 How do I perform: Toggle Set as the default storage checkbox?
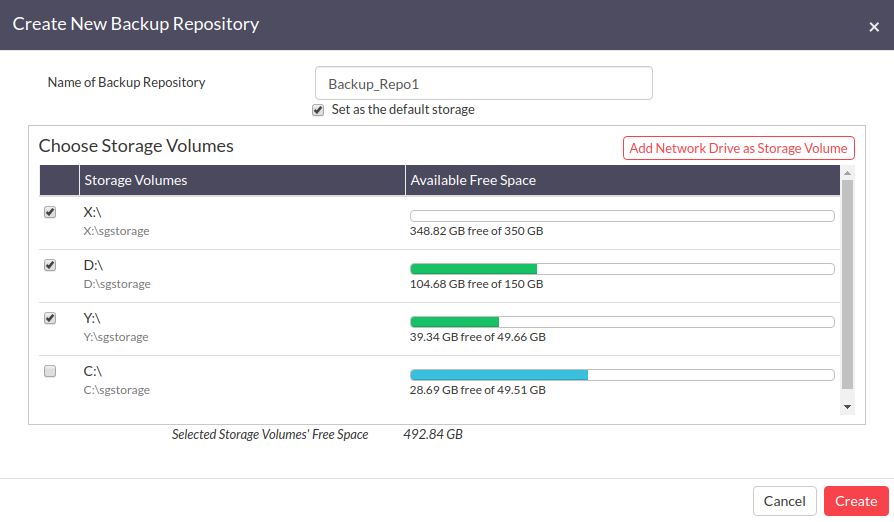[x=318, y=110]
